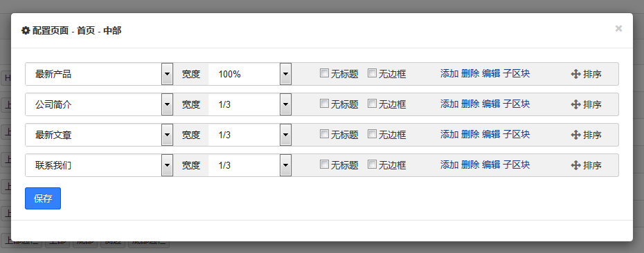Open 子区块 link for 联系我们 row
644x253 pixels.
(517, 165)
